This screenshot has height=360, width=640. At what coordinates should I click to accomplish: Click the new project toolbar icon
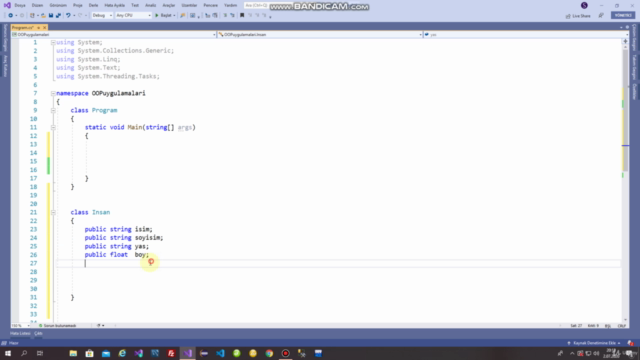[32, 16]
